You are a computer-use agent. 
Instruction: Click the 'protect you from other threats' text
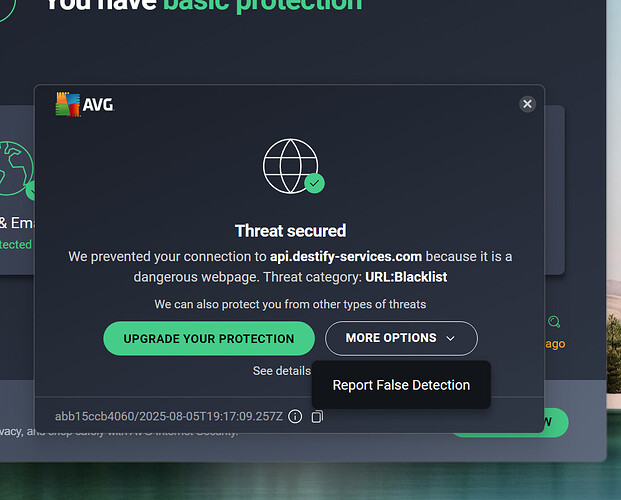[x=290, y=304]
